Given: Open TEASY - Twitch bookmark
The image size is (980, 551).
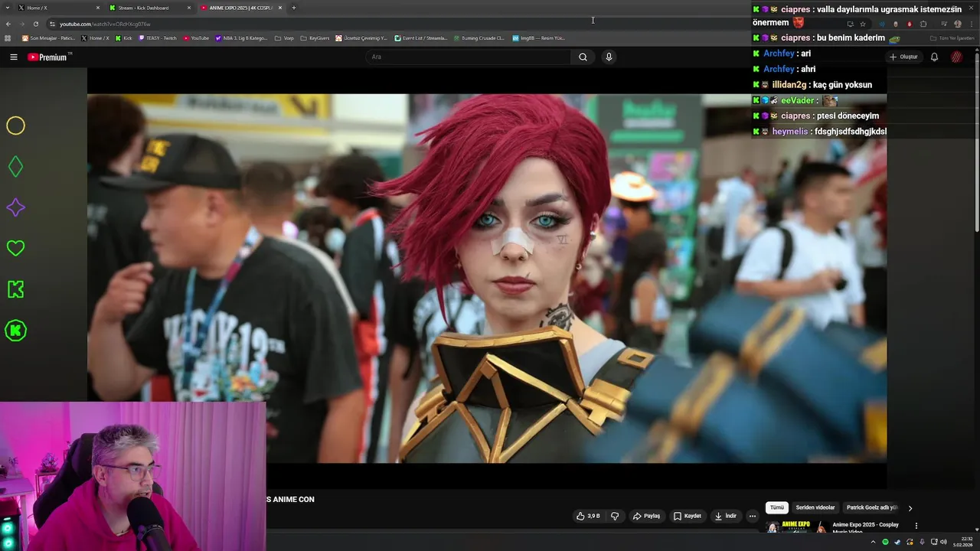Looking at the screenshot, I should pos(158,37).
